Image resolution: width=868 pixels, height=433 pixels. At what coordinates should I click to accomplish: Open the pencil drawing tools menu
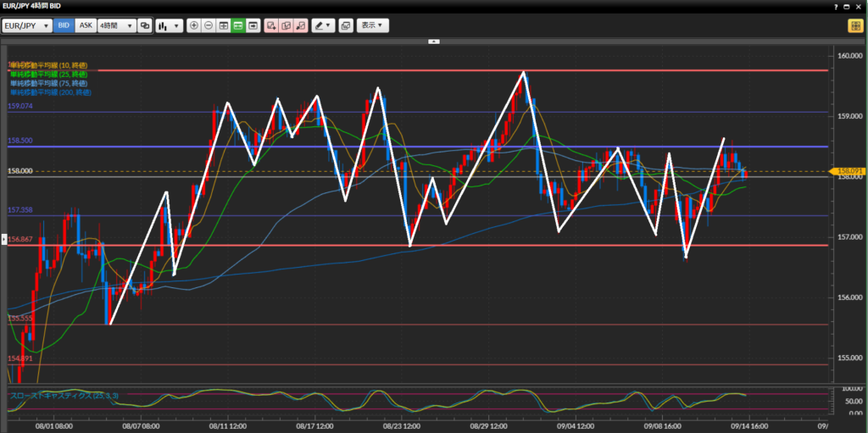coord(323,25)
